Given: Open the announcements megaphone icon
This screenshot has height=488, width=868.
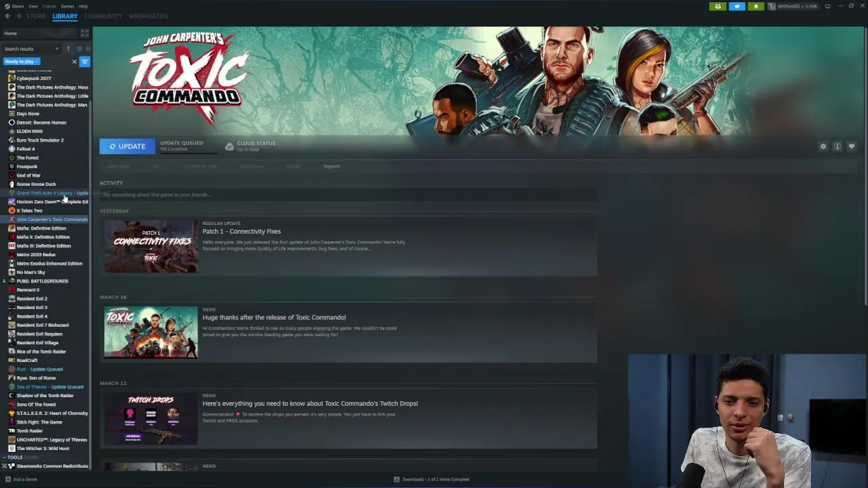Looking at the screenshot, I should pyautogui.click(x=736, y=6).
